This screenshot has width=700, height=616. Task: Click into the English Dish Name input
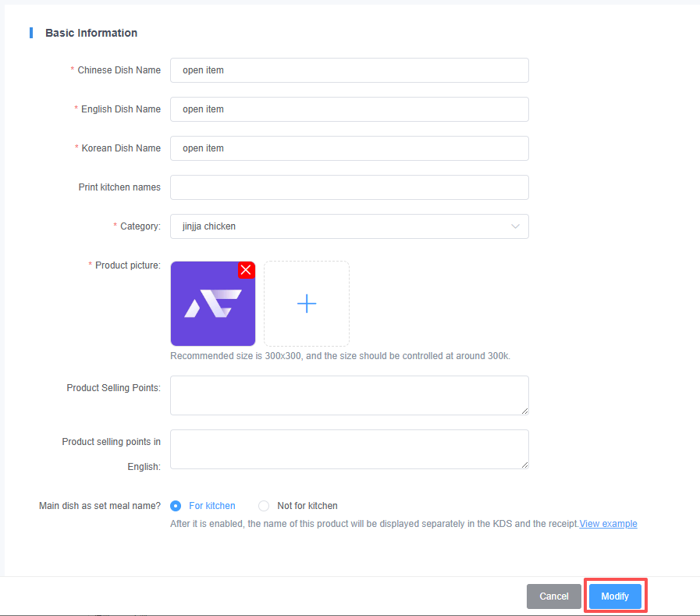pyautogui.click(x=349, y=109)
